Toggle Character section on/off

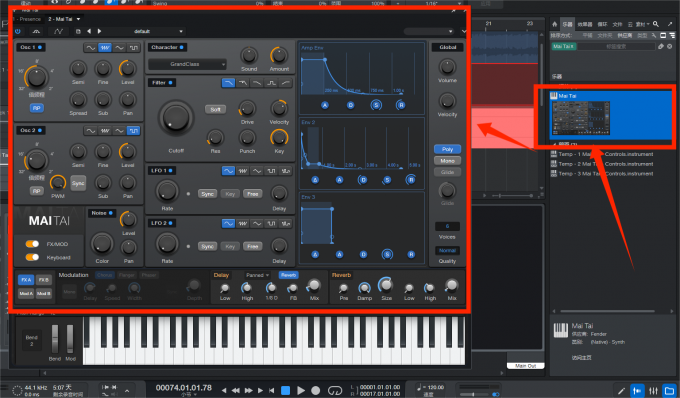pyautogui.click(x=181, y=47)
